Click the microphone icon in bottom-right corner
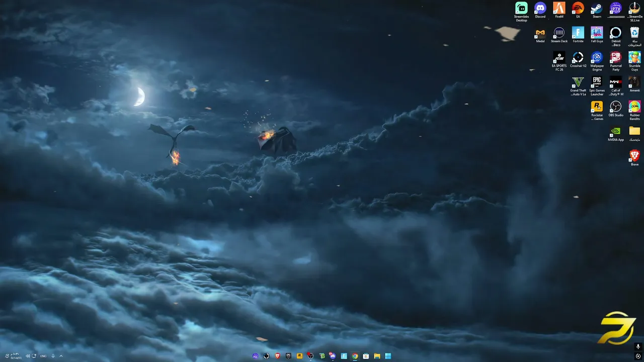This screenshot has height=362, width=644. click(x=638, y=347)
